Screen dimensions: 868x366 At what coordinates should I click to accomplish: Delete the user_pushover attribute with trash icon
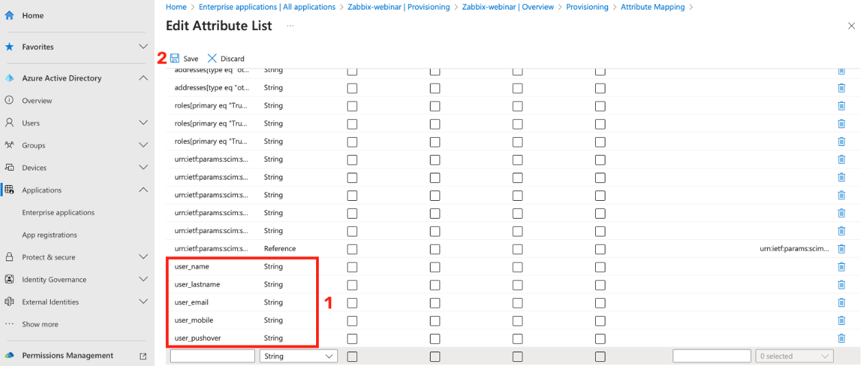pyautogui.click(x=841, y=338)
